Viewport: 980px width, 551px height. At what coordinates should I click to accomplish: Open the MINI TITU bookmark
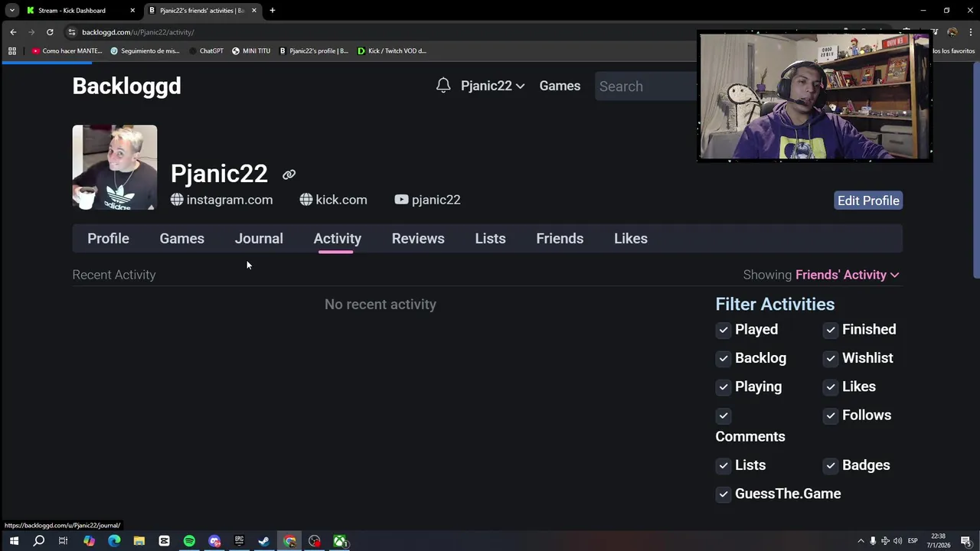251,51
